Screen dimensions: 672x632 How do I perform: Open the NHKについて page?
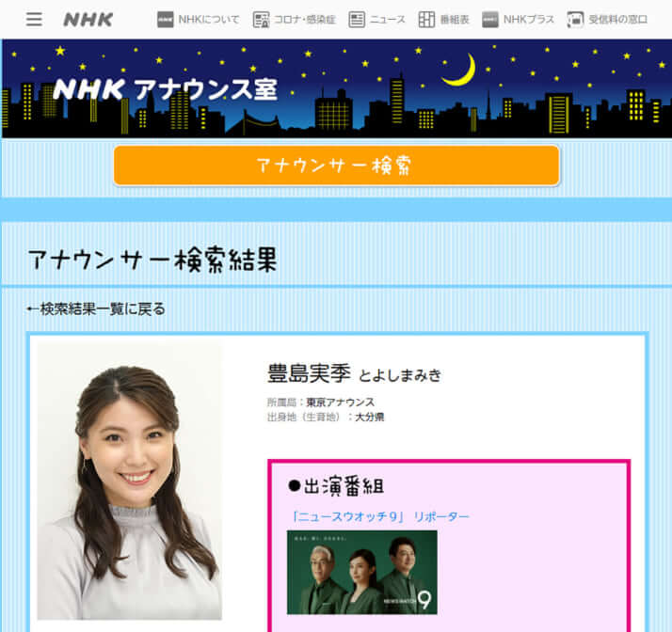click(x=198, y=20)
